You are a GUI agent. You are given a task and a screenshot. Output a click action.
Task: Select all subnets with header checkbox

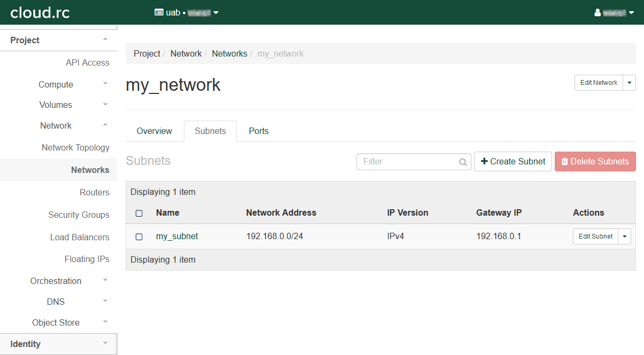coord(139,213)
